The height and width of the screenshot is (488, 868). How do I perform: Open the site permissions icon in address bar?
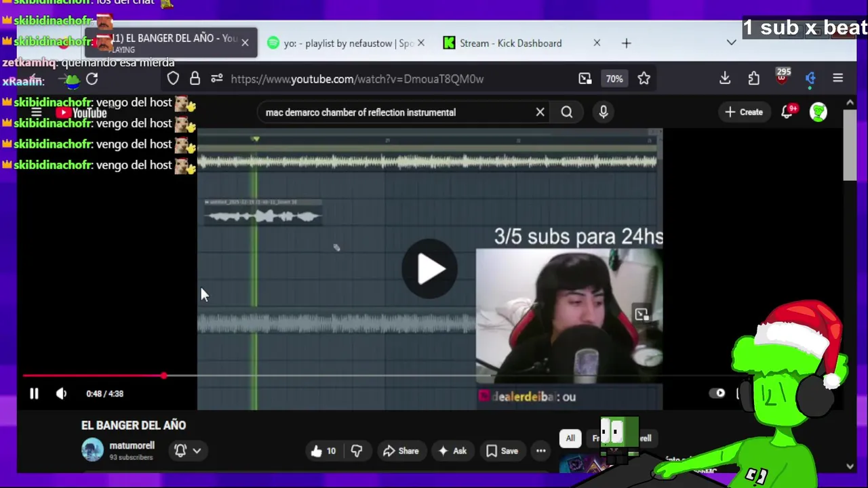click(216, 79)
